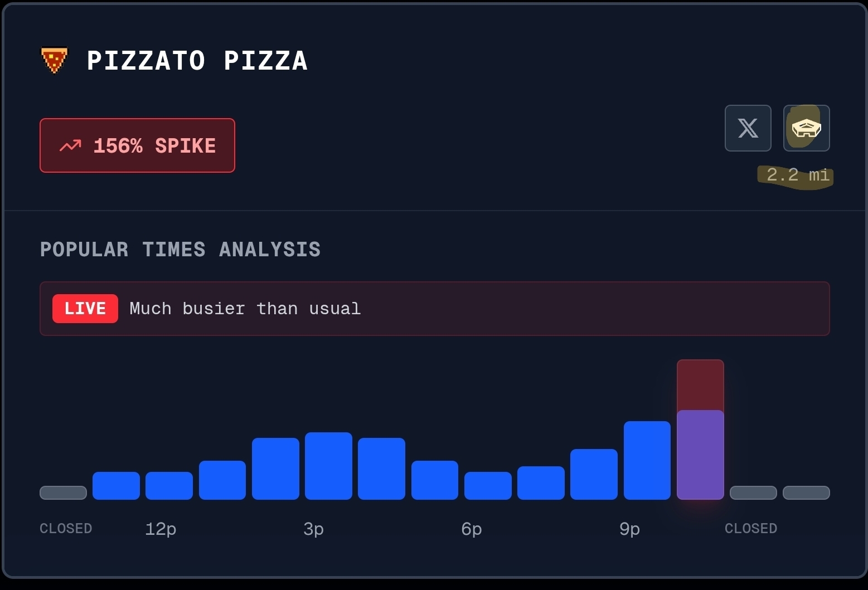Click the "Much busier than usual" status text
The height and width of the screenshot is (590, 868).
point(245,309)
